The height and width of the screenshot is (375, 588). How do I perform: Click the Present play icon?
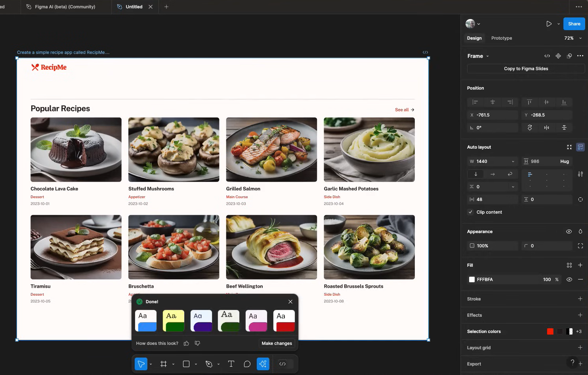tap(549, 24)
